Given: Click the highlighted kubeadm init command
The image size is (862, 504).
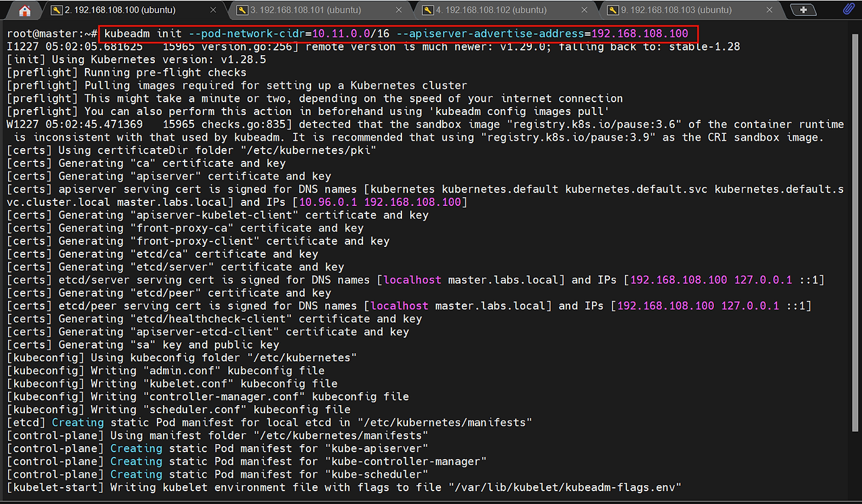Looking at the screenshot, I should (x=396, y=34).
